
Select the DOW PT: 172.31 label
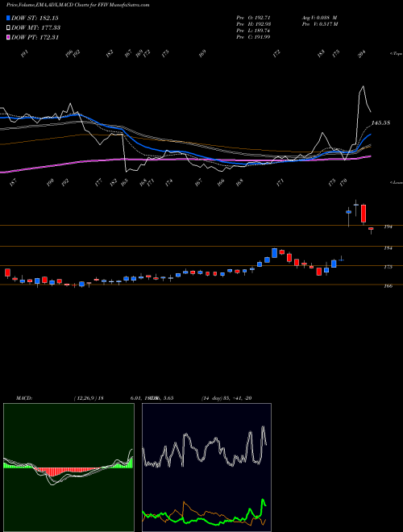(35, 37)
